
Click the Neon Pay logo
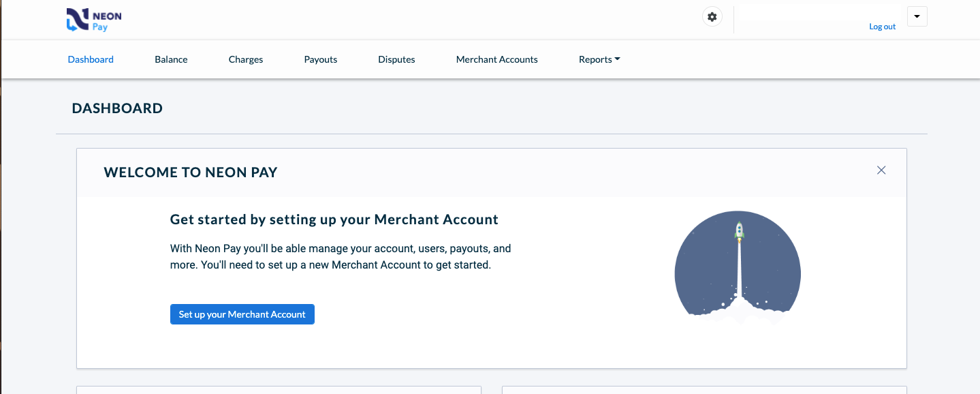(94, 20)
